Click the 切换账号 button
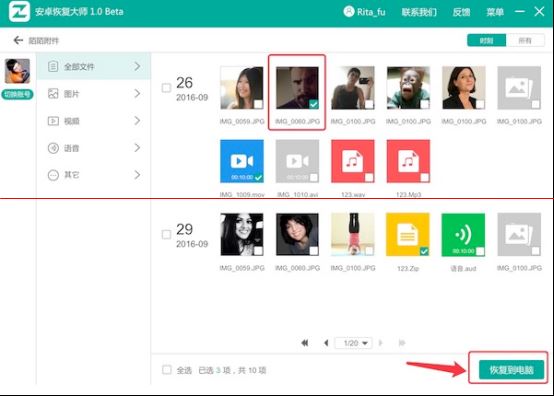The height and width of the screenshot is (396, 554). coord(17,94)
